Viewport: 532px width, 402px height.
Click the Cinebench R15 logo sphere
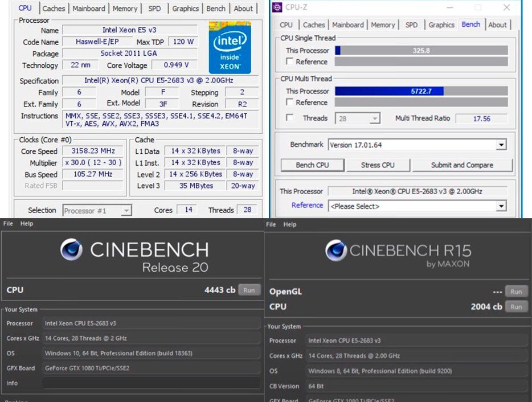336,251
